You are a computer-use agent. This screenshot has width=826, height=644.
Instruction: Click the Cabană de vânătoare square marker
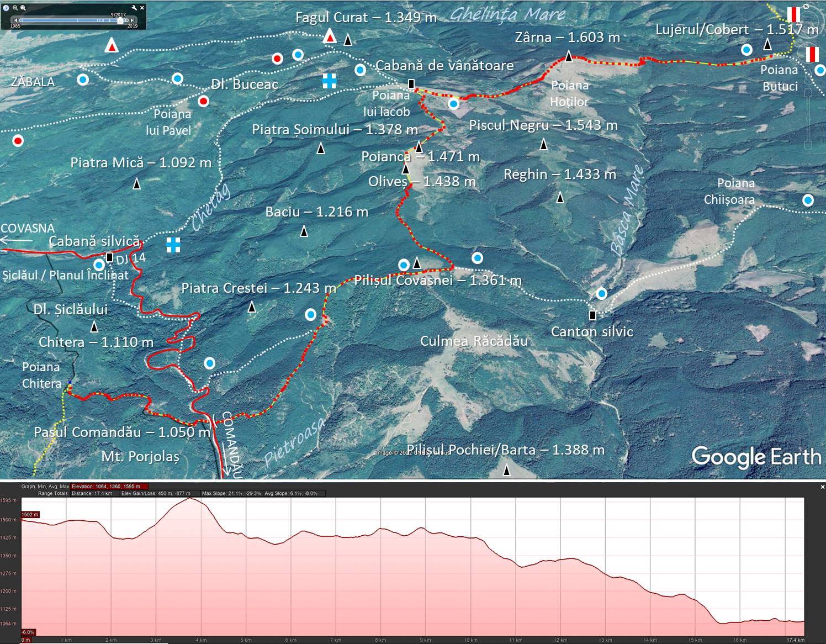[411, 84]
